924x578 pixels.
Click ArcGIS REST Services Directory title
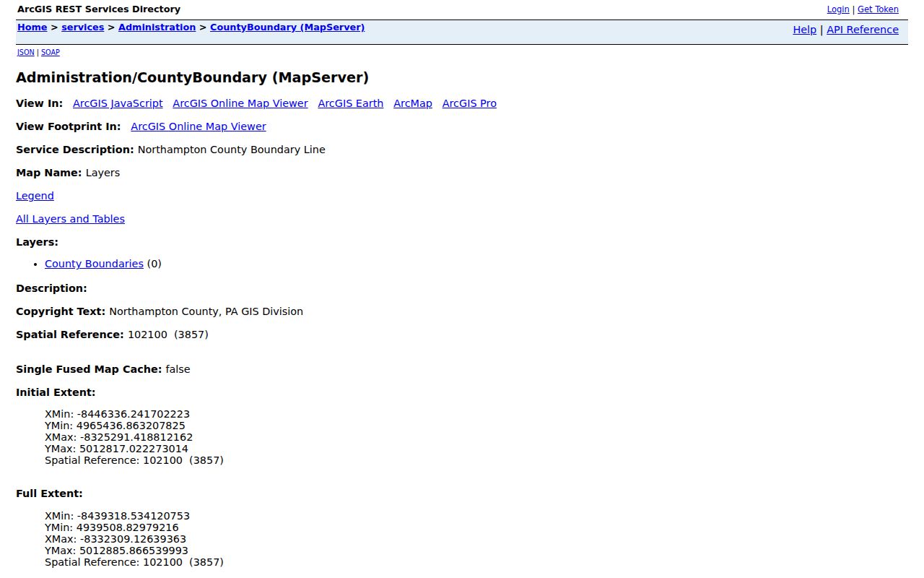pyautogui.click(x=99, y=9)
